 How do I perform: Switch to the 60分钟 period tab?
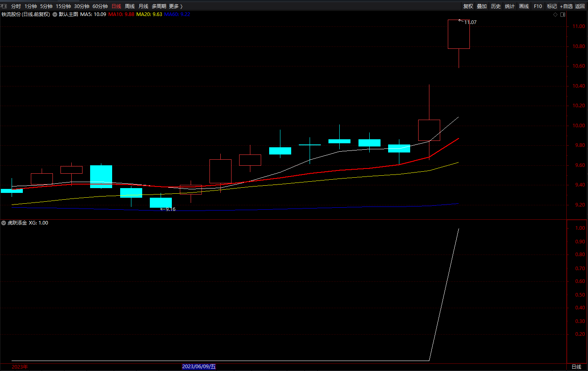[100, 6]
